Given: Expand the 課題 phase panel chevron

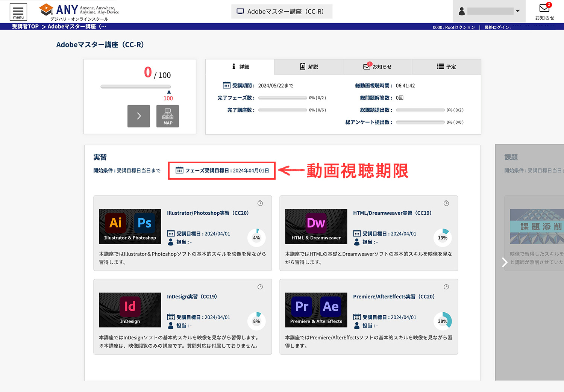Looking at the screenshot, I should [505, 262].
